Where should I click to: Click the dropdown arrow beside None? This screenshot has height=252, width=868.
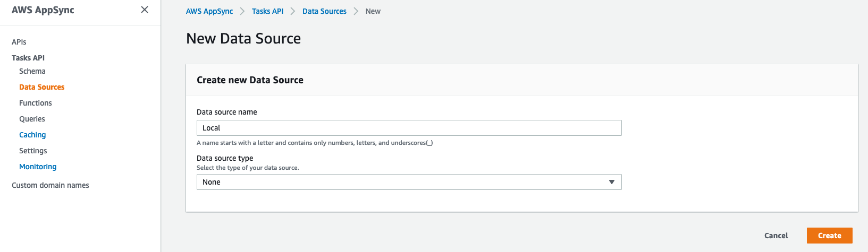[612, 182]
